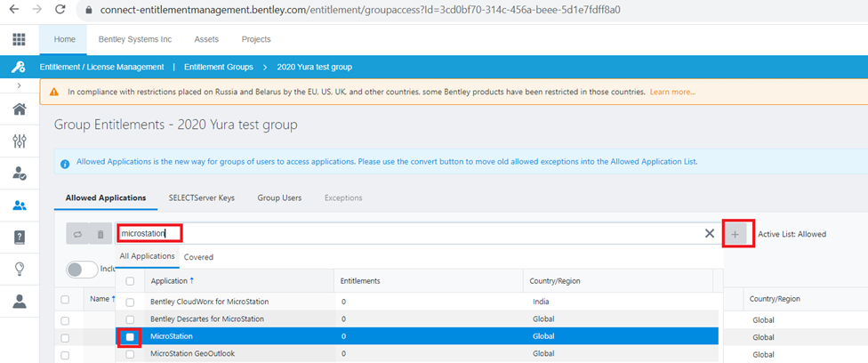Check the MicroStation application checkbox
Screen dimensions: 868x363
point(130,337)
